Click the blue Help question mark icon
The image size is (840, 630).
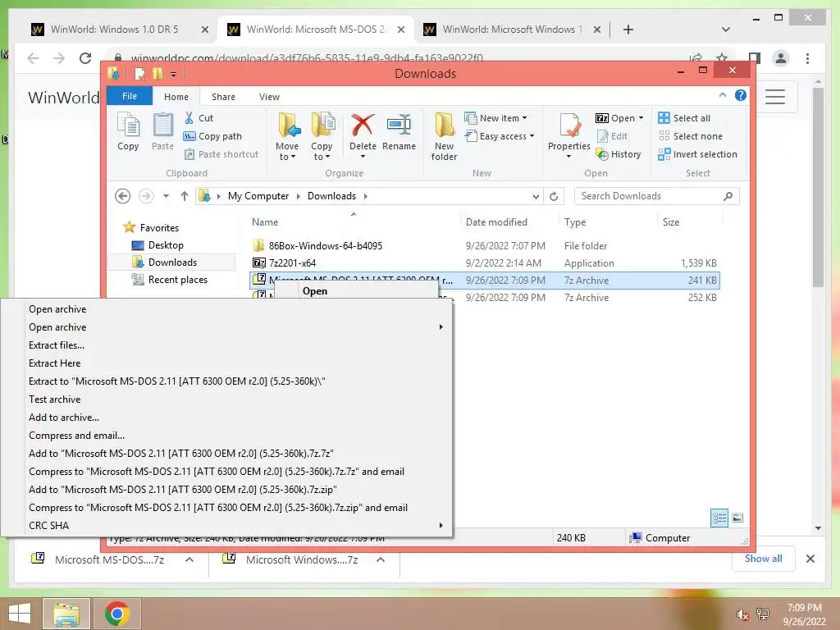tap(741, 95)
